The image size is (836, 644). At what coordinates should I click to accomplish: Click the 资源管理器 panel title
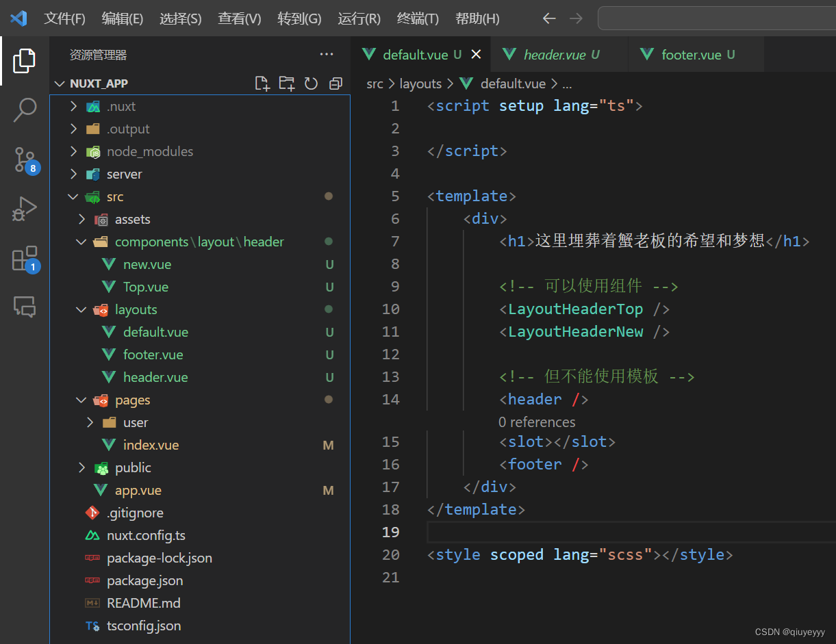[x=98, y=55]
